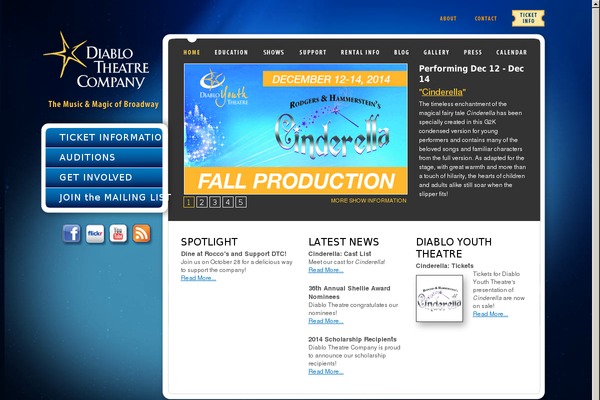Click Read More under Shellie Award Nominees

[326, 321]
